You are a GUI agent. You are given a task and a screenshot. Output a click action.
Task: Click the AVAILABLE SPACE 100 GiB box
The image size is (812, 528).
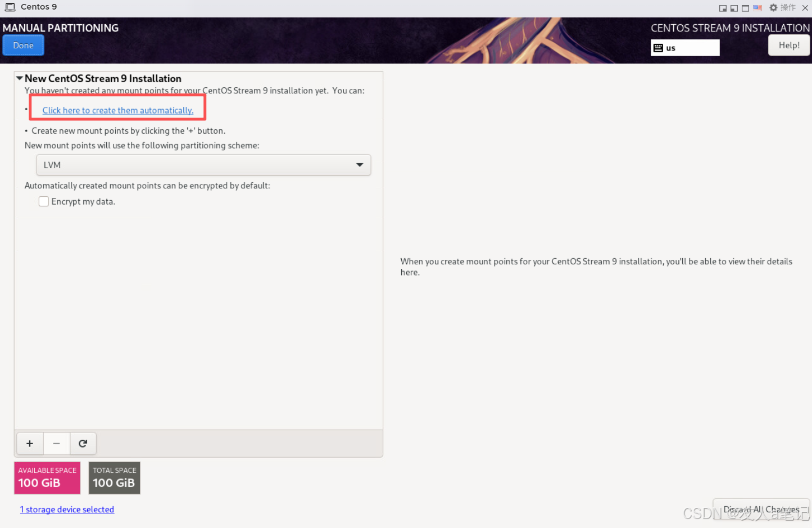pos(47,478)
